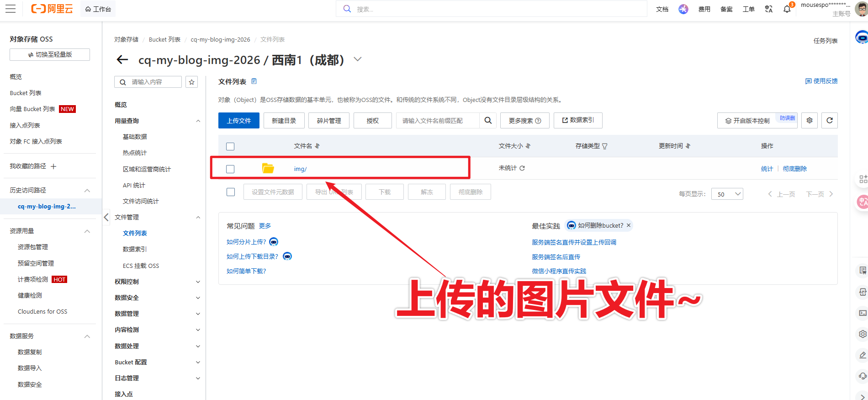Click the 上传文件 button
Screen dimensions: 868x400
[x=239, y=120]
